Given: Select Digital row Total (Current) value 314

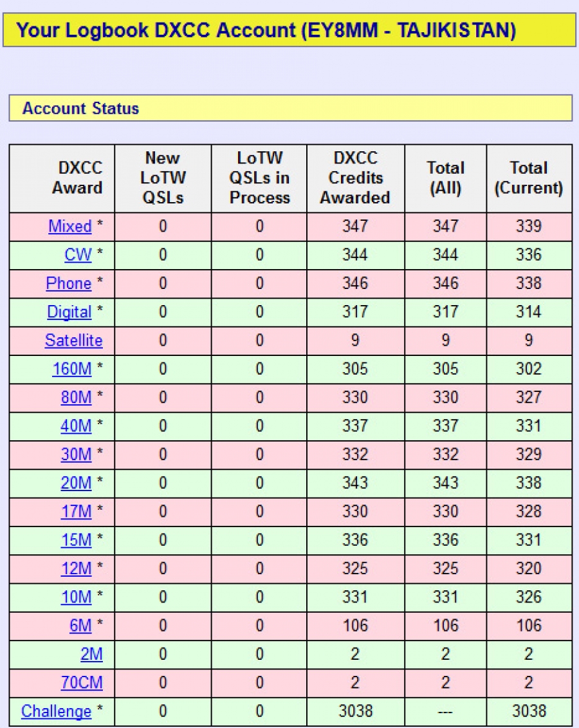Looking at the screenshot, I should point(529,312).
